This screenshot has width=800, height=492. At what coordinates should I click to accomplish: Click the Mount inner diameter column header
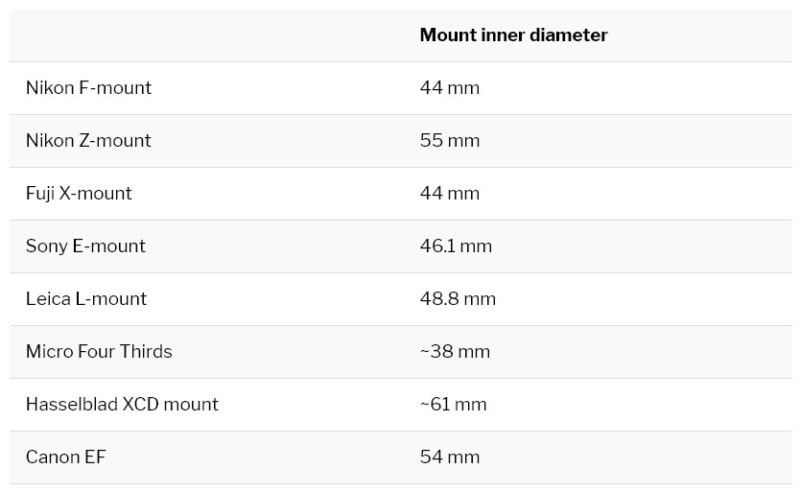tap(513, 35)
